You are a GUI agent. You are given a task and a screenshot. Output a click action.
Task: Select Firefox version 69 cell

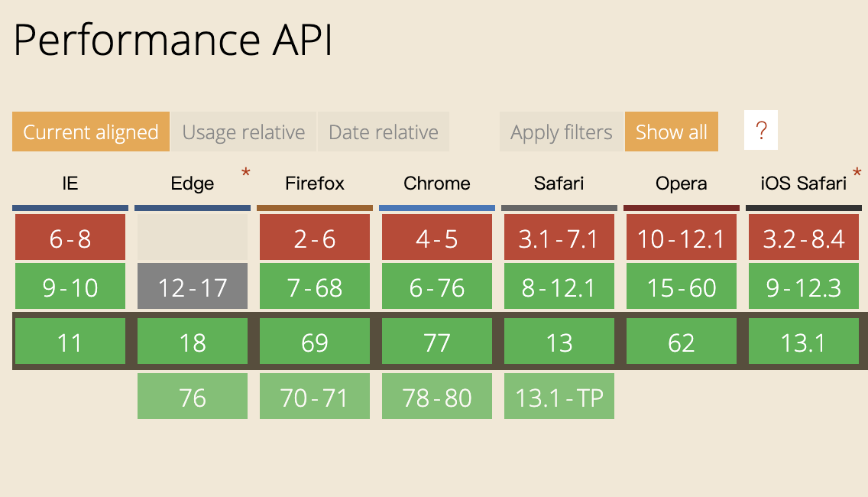(315, 341)
